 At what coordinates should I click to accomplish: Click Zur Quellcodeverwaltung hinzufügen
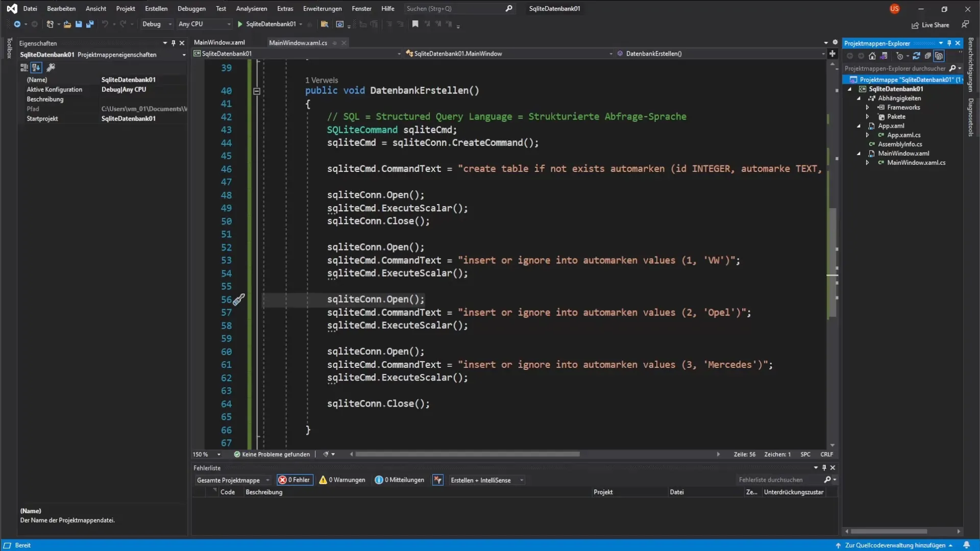tap(895, 545)
